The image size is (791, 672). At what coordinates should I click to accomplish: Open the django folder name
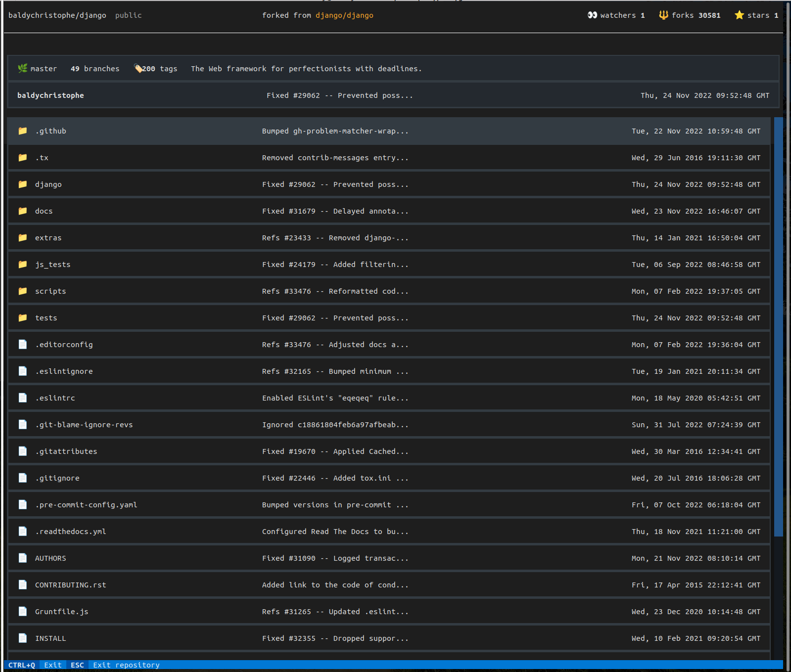pos(48,184)
